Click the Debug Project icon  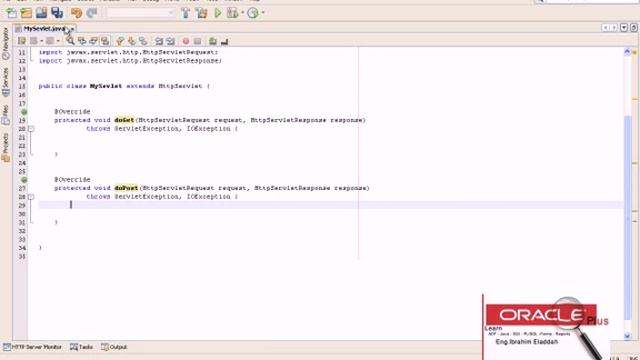(x=232, y=13)
